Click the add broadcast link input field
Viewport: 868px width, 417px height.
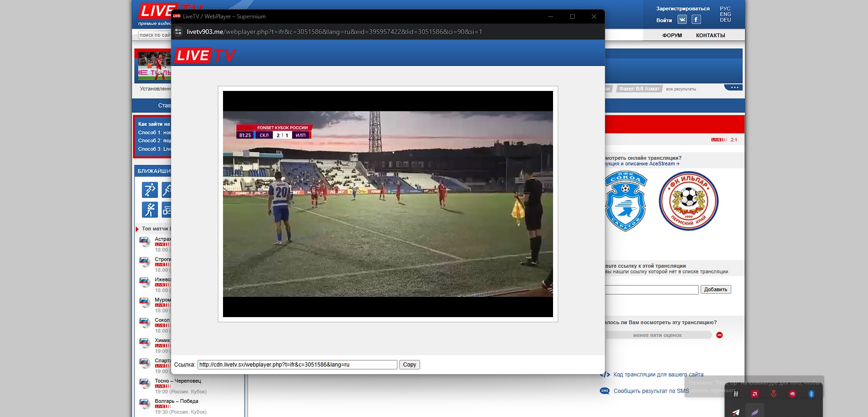(652, 289)
